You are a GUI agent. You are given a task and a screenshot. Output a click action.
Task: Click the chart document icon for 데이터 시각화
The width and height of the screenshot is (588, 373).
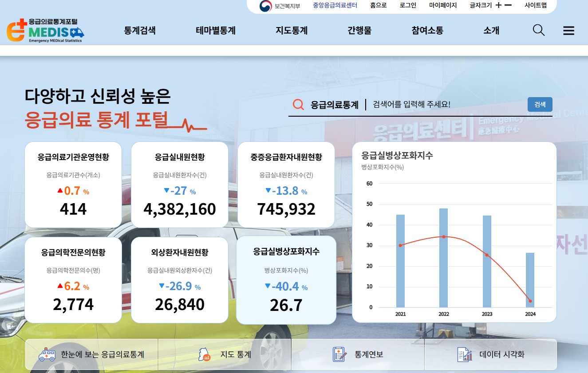464,354
